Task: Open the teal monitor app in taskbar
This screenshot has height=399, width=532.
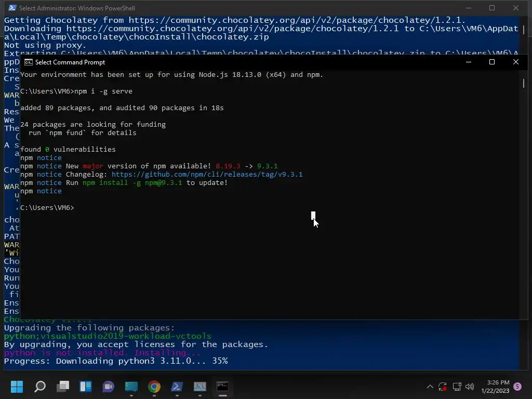Action: pyautogui.click(x=131, y=387)
